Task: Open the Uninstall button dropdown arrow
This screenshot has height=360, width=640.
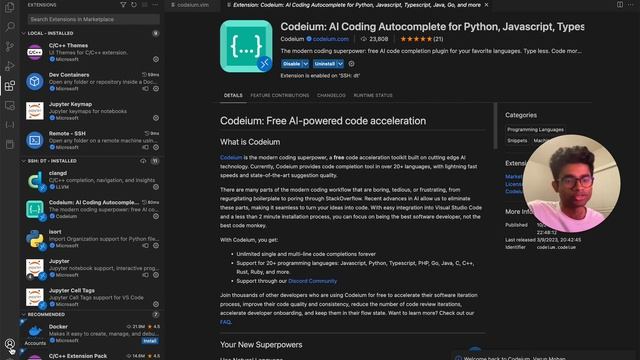Action: click(x=340, y=64)
